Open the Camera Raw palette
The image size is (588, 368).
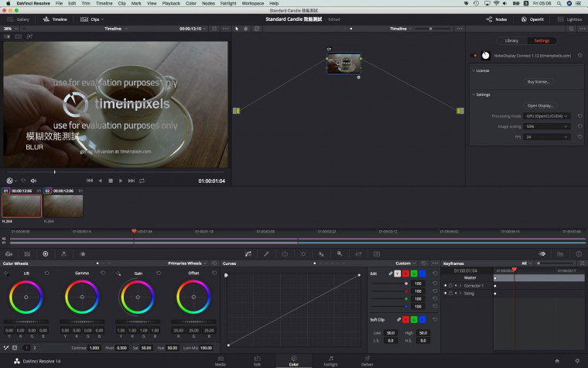(x=9, y=253)
